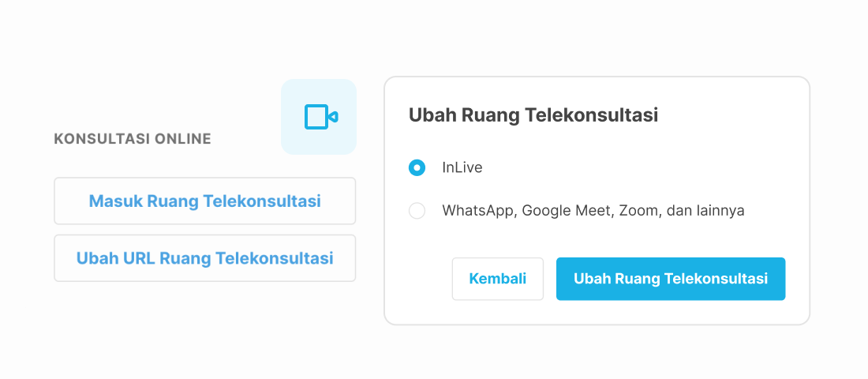Confirm with blue Ubah Ruang Telekonsultasi button
Screen dimensions: 868x379
[671, 279]
